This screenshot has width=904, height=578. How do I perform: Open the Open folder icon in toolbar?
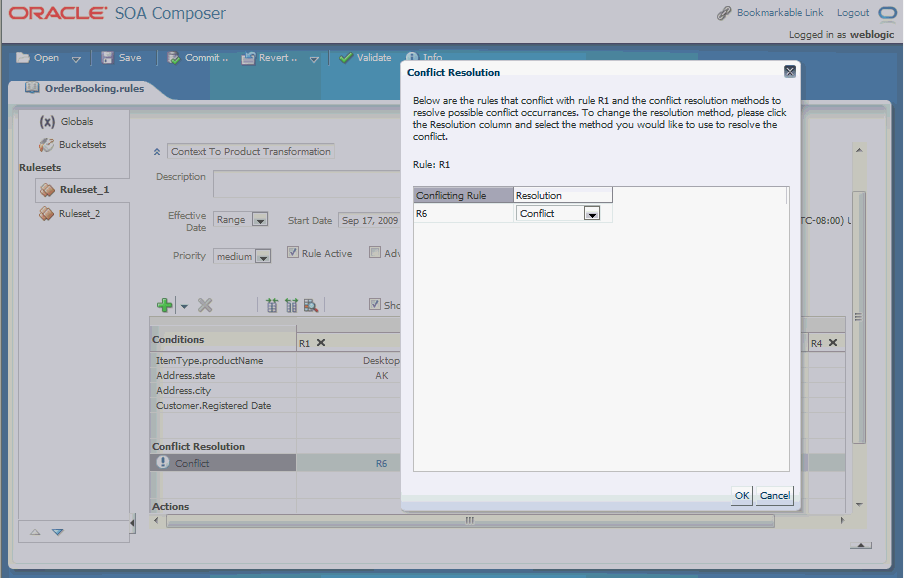coord(23,58)
